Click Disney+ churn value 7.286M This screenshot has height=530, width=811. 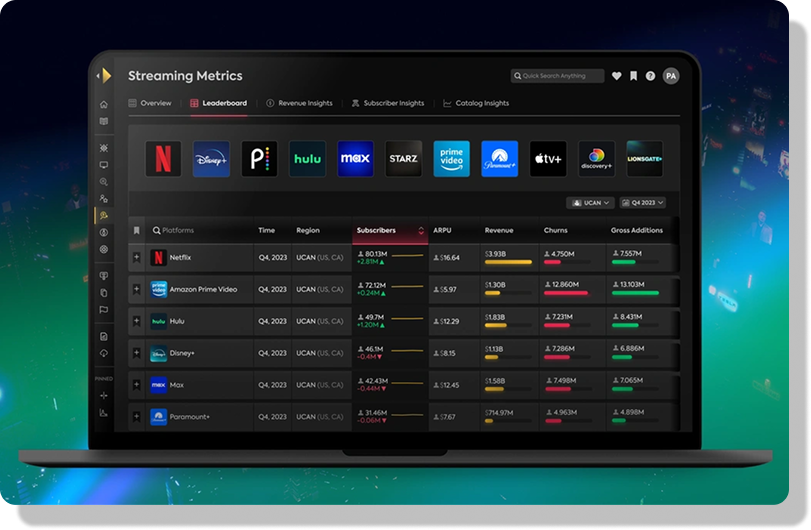(563, 349)
